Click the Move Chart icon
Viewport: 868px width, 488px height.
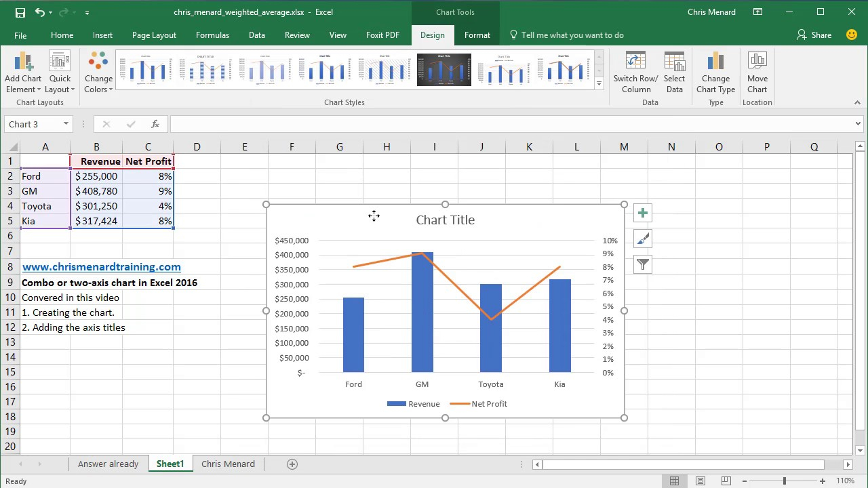tap(757, 71)
